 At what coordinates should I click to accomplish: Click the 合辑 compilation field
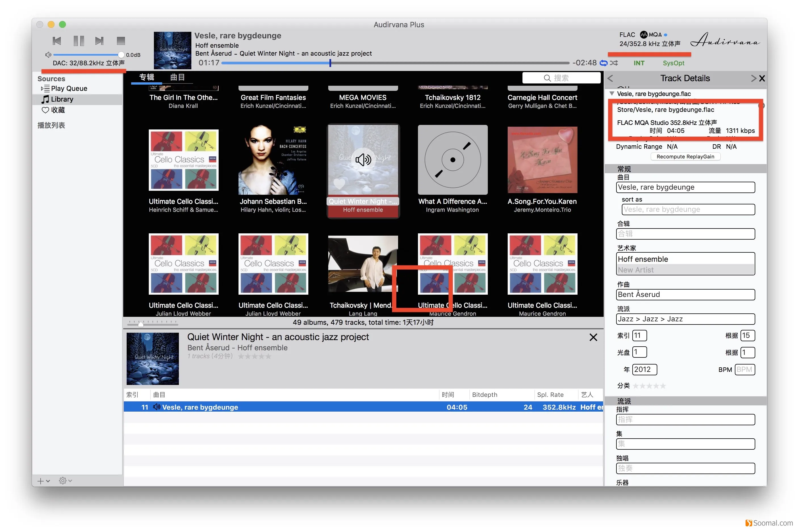click(x=685, y=234)
